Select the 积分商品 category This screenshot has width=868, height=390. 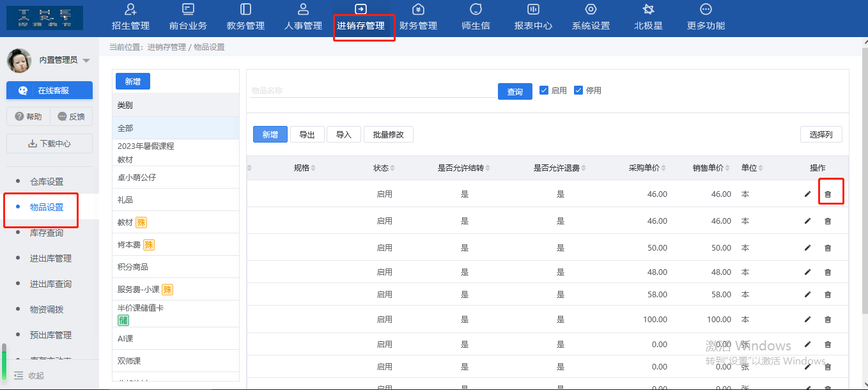coord(176,267)
